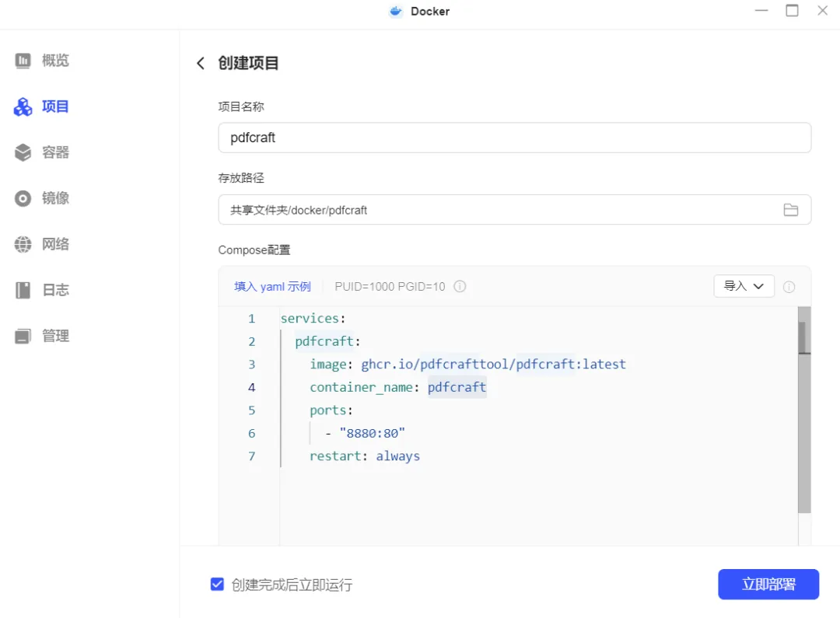
Task: Open the 镜像 image disc icon
Action: pos(23,199)
